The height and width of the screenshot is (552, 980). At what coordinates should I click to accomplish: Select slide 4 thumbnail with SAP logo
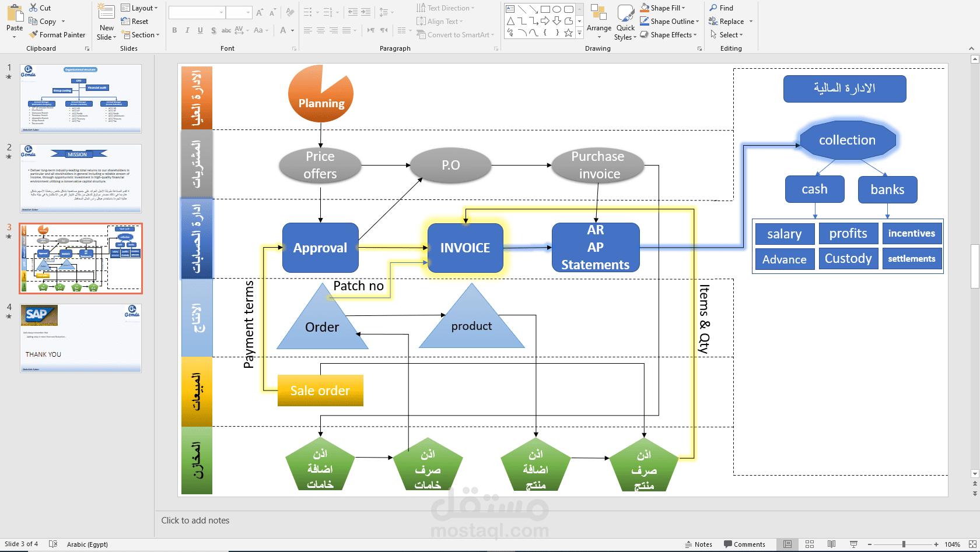(x=80, y=338)
